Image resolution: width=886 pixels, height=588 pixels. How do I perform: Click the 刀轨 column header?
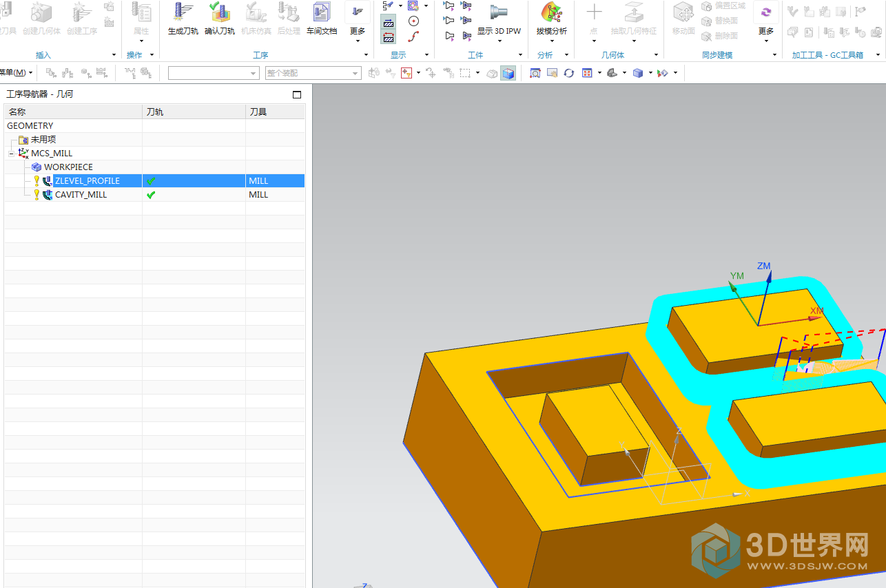click(194, 112)
